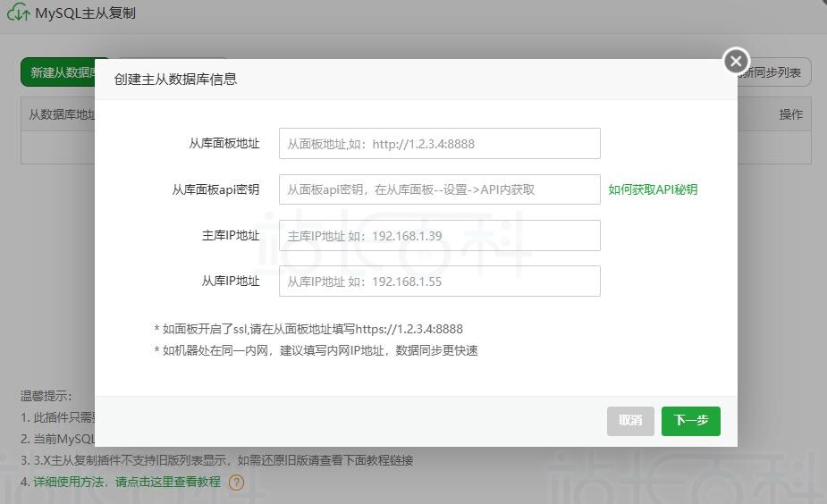Screen dimensions: 827x504
Task: Click the 新建从数据库 button
Action: pyautogui.click(x=59, y=72)
